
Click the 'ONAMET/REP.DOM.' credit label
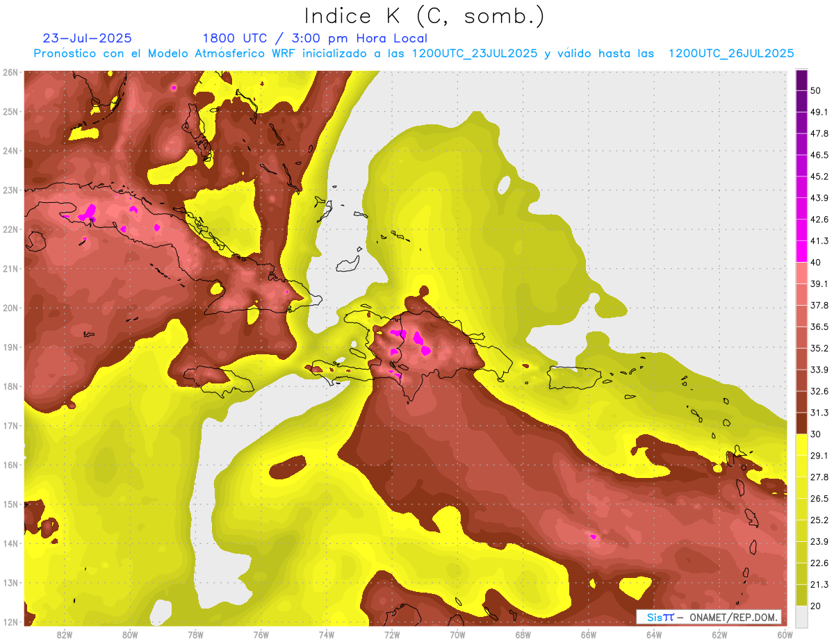734,617
